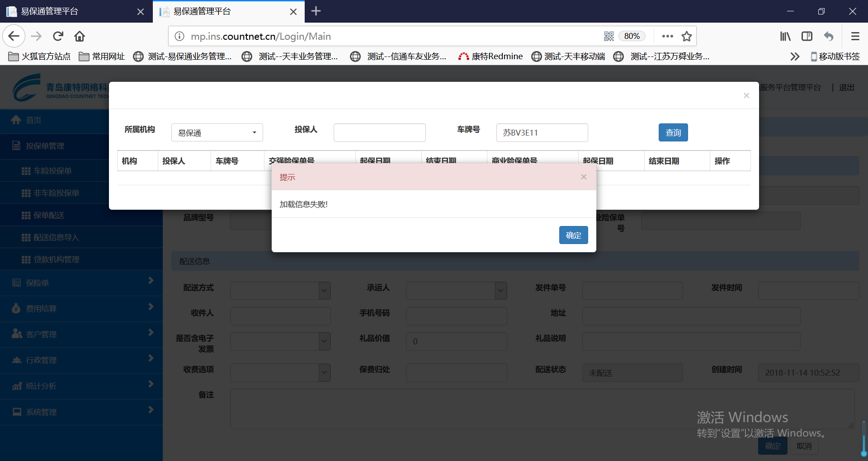This screenshot has width=868, height=461.
Task: Open new tab with plus icon
Action: coord(316,11)
